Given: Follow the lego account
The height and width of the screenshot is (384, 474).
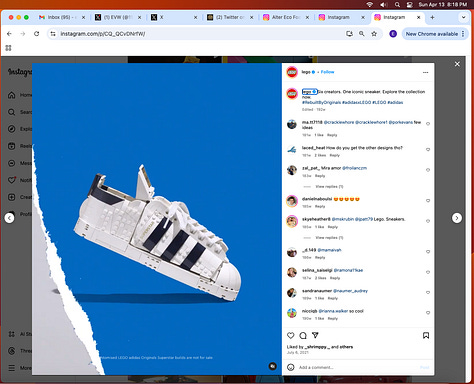Looking at the screenshot, I should [327, 72].
